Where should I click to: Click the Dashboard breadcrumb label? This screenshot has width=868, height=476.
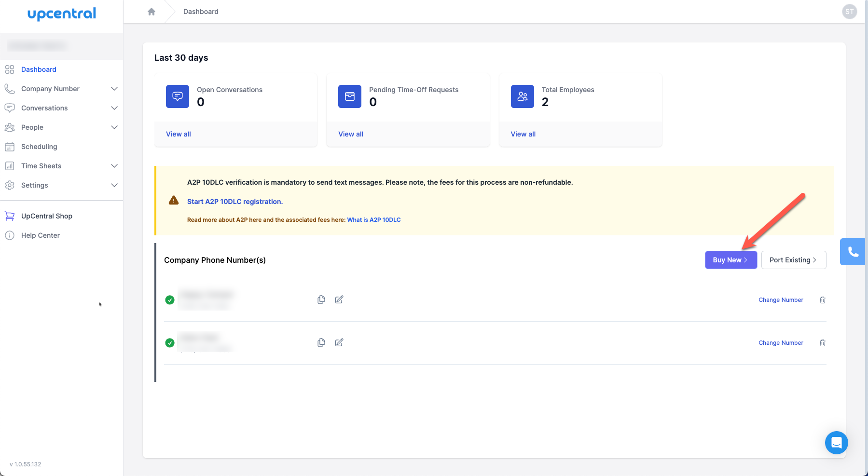[201, 11]
